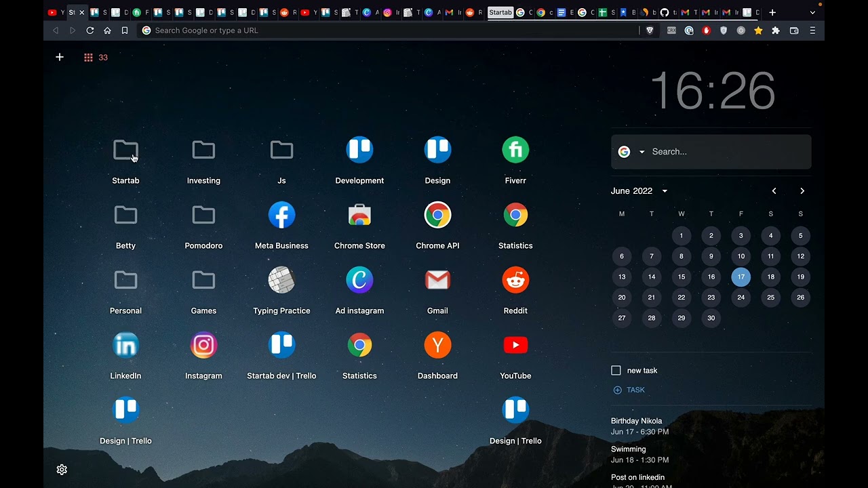Open Startab settings gear

[x=62, y=470]
